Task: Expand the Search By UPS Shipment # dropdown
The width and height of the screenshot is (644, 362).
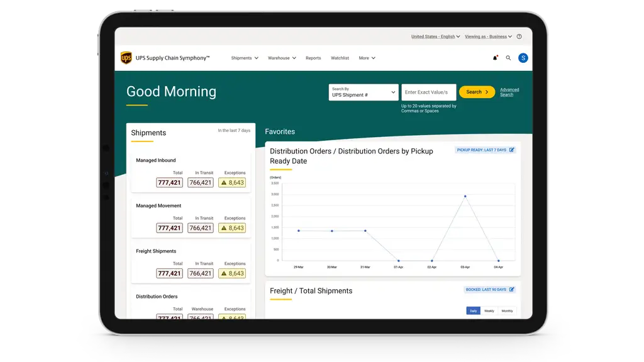Action: pyautogui.click(x=363, y=92)
